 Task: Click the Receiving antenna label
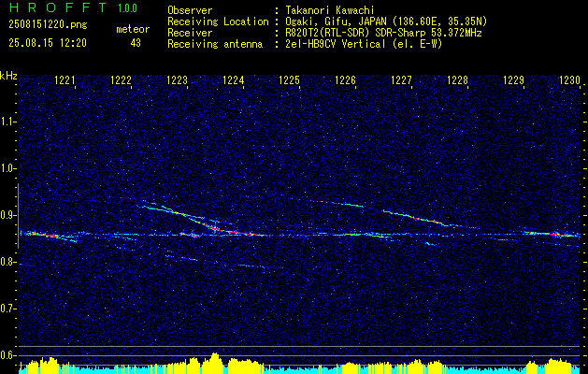tap(215, 44)
